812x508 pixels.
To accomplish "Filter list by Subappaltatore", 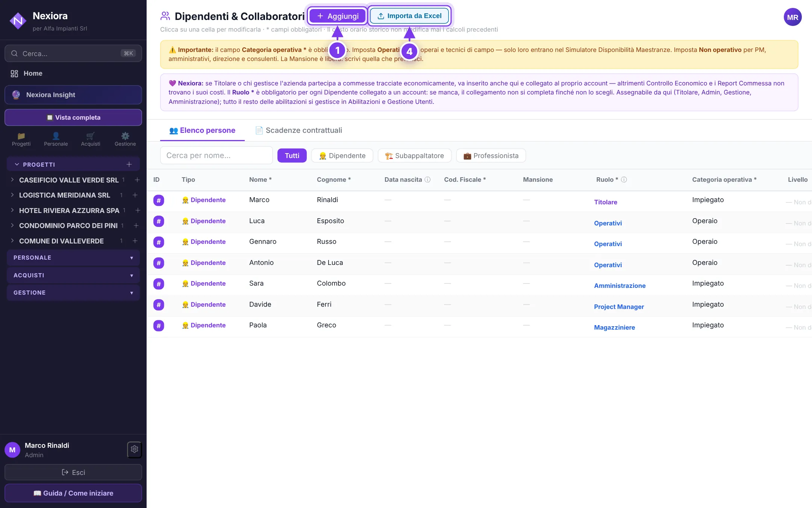I will click(414, 156).
